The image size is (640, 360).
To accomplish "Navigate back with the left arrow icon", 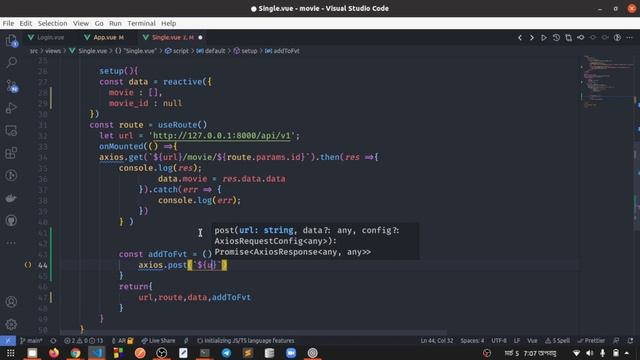I will pyautogui.click(x=520, y=38).
